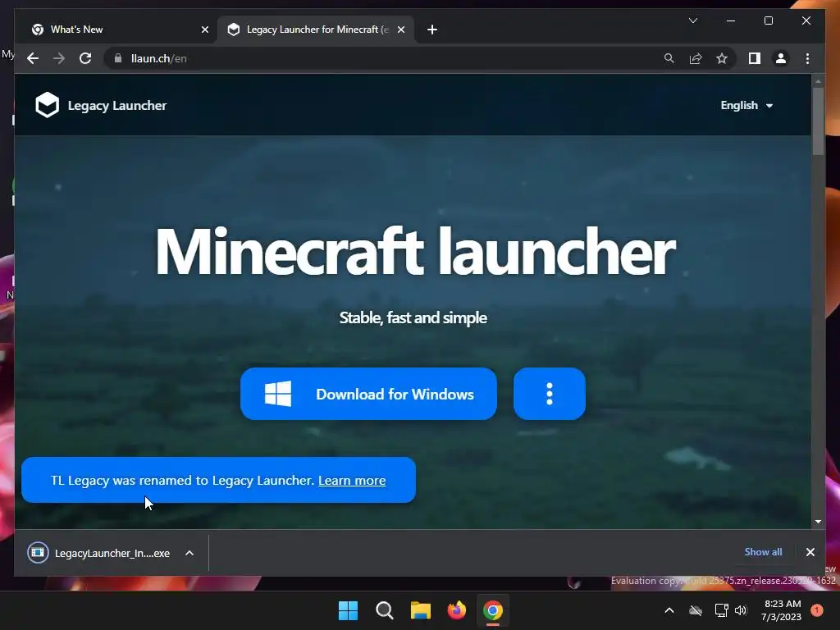This screenshot has height=630, width=840.
Task: Open File Explorer from taskbar
Action: (421, 610)
